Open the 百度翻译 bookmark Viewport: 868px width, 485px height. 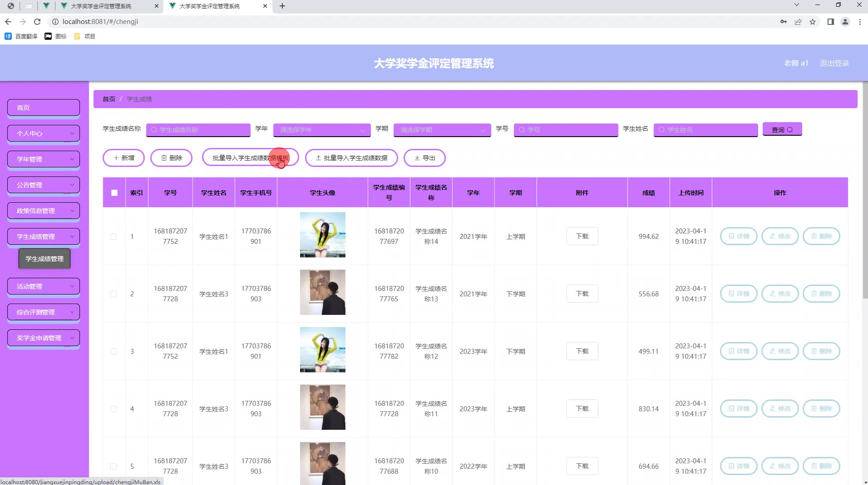pos(21,36)
